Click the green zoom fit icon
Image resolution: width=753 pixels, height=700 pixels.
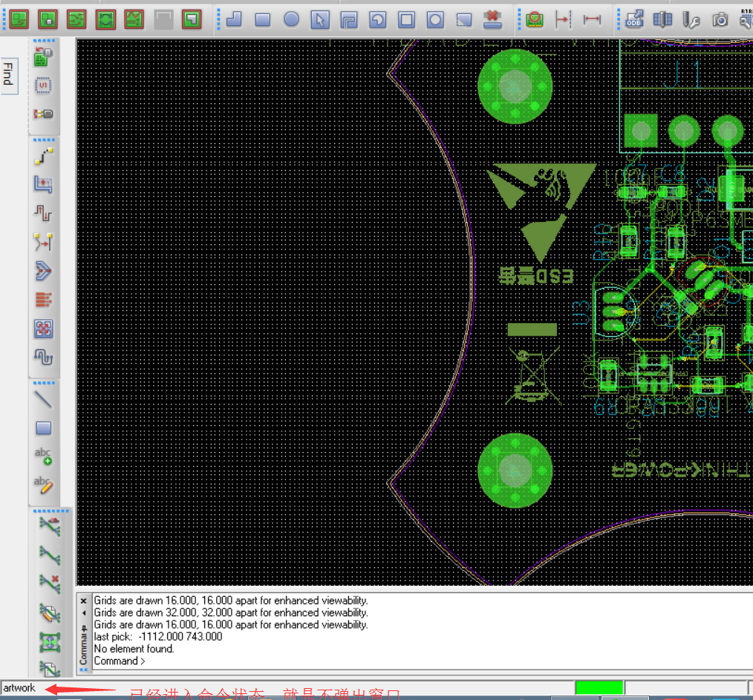click(x=105, y=20)
